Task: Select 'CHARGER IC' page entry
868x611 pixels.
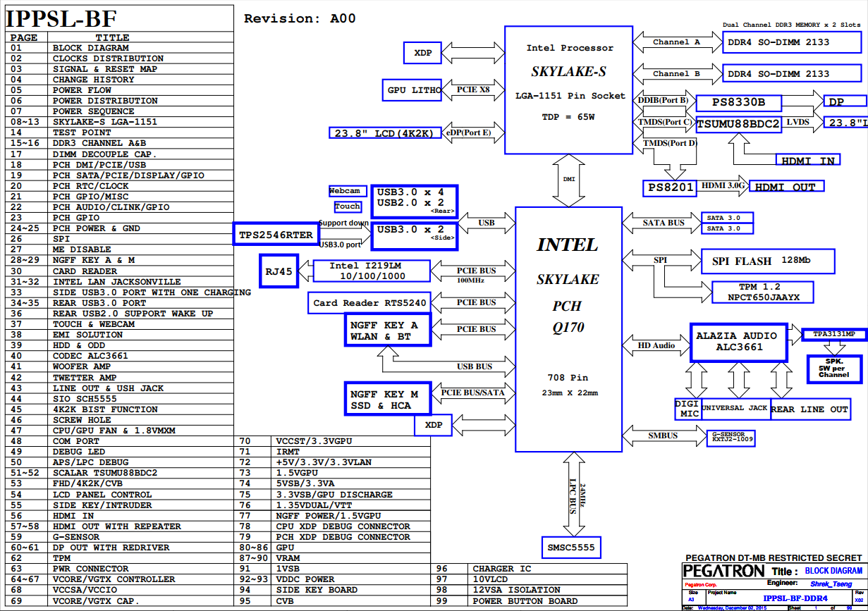Action: point(529,569)
